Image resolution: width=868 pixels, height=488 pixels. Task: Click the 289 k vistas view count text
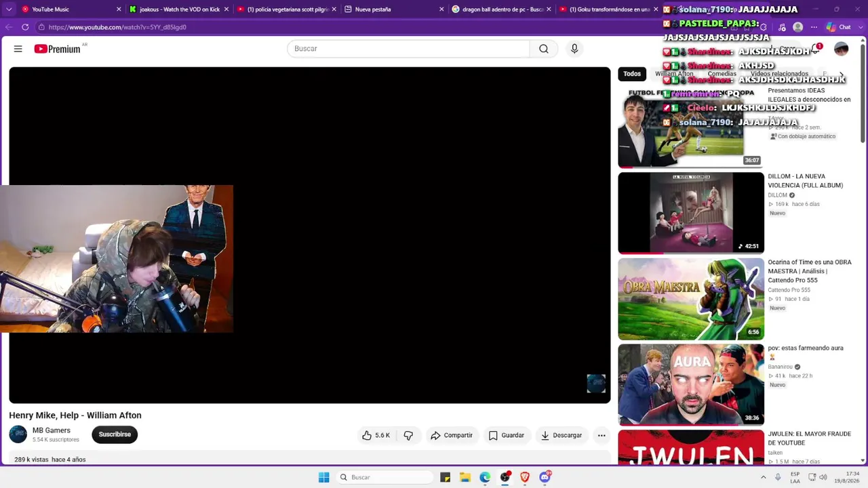click(31, 460)
